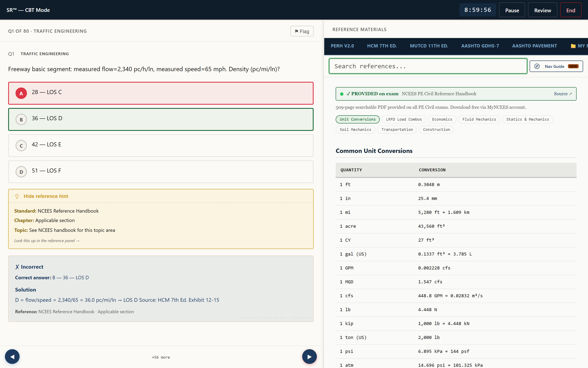
Task: Select the Unit Conversions chip
Action: pyautogui.click(x=357, y=119)
